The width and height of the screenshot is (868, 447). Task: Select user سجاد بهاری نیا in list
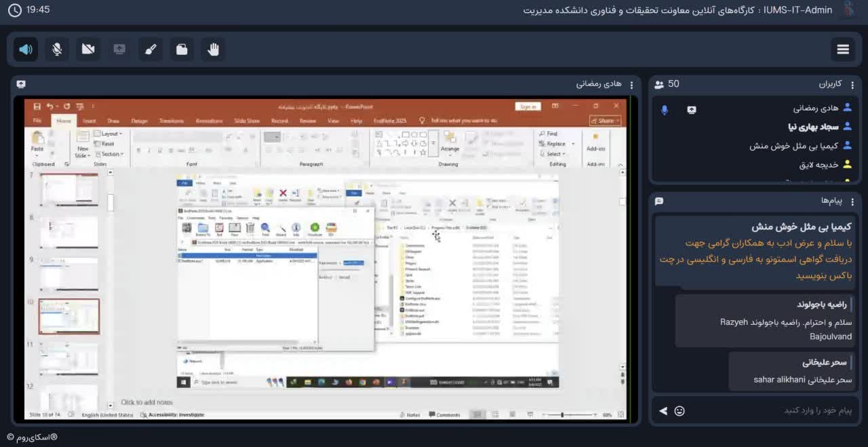point(813,127)
